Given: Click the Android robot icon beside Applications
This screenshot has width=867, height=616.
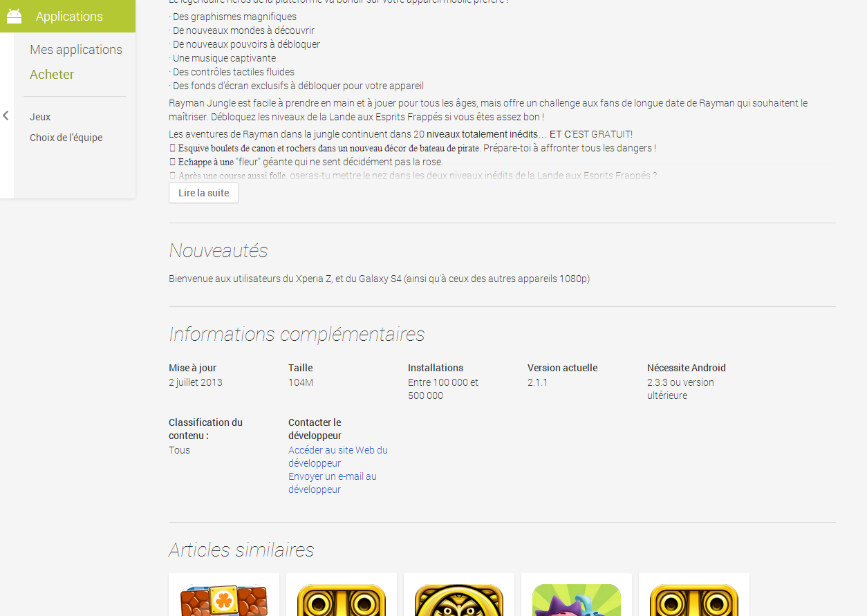Looking at the screenshot, I should 15,15.
